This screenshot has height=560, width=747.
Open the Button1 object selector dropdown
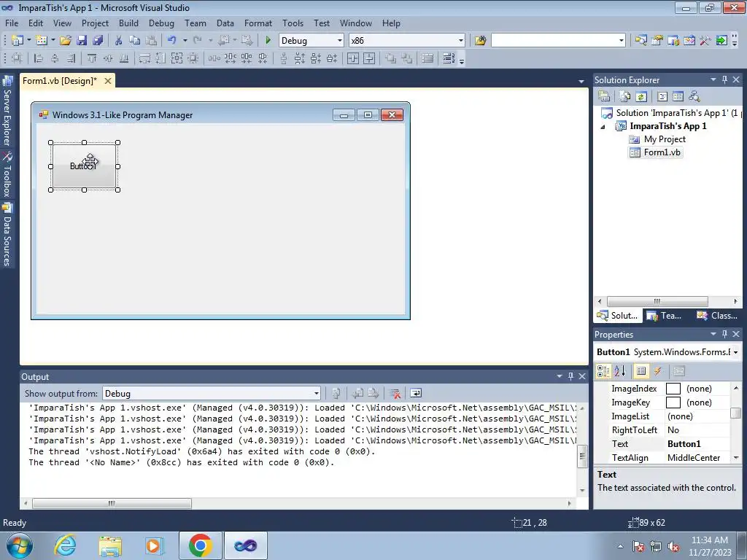(735, 352)
